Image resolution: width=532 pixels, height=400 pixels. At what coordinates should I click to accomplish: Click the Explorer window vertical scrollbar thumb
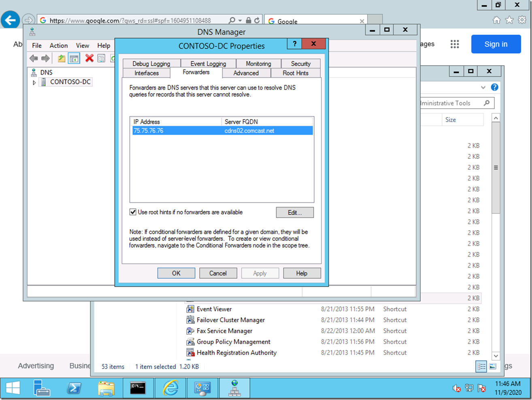coord(496,168)
